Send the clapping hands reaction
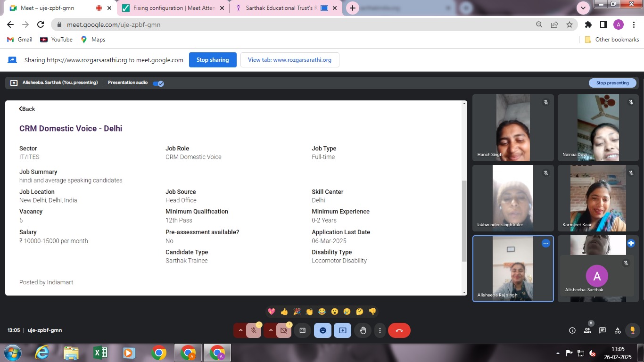The width and height of the screenshot is (644, 362). coord(309,312)
